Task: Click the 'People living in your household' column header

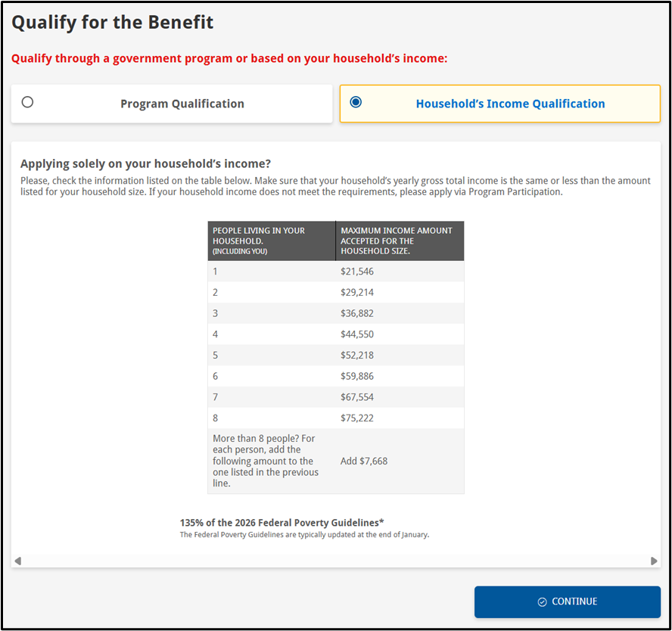Action: coord(271,241)
